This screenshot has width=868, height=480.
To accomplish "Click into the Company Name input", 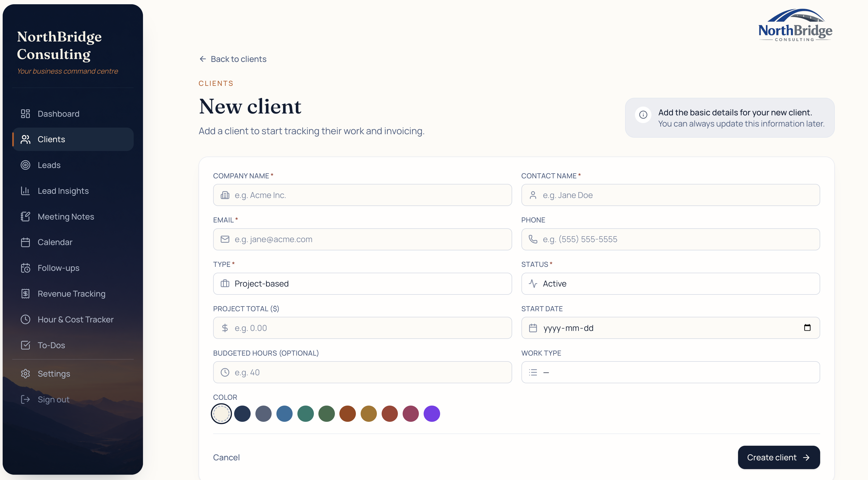I will coord(362,195).
